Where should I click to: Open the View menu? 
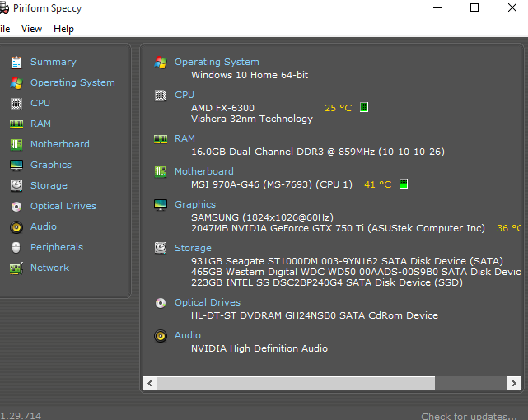point(31,29)
